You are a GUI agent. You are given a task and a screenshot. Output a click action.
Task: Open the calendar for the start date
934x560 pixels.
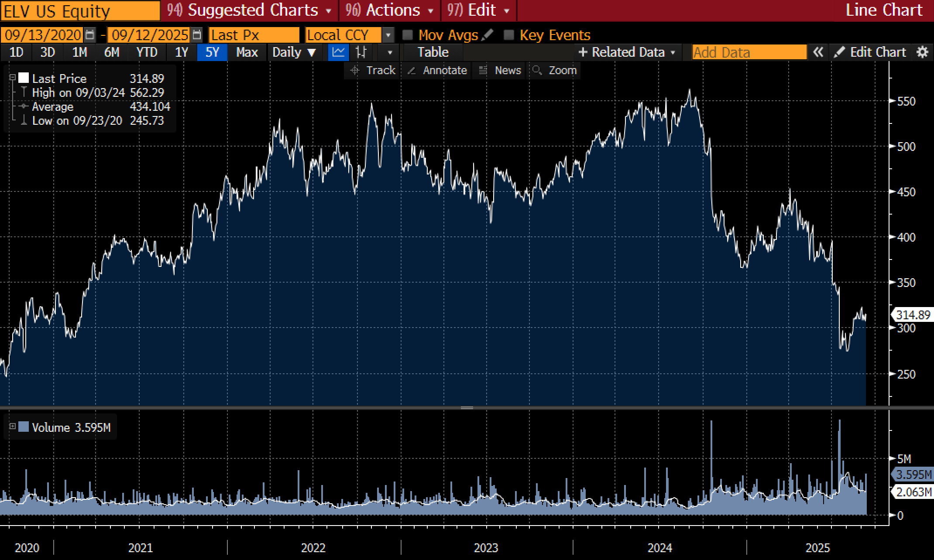click(90, 34)
